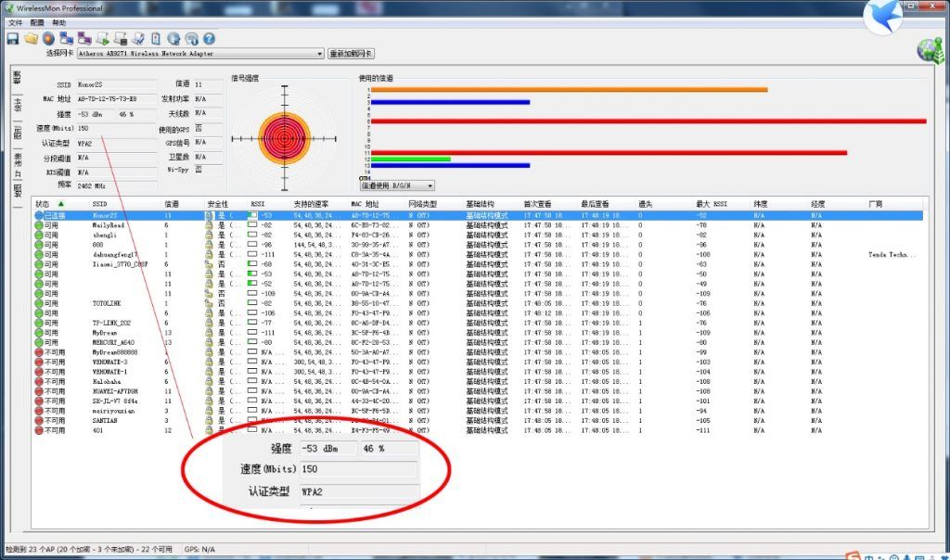Image resolution: width=950 pixels, height=560 pixels.
Task: Sort list by the 网络类型 column header
Action: click(x=422, y=204)
